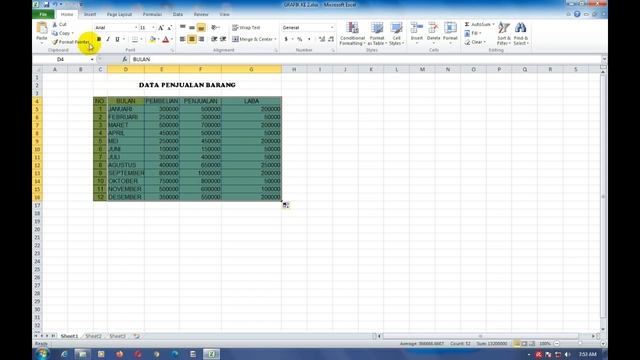
Task: Apply Comma Style format
Action: coord(309,39)
